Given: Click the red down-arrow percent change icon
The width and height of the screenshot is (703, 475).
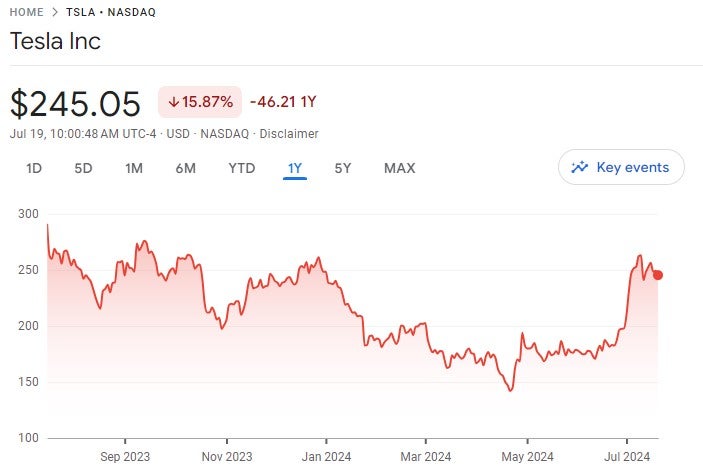Looking at the screenshot, I should pos(174,102).
